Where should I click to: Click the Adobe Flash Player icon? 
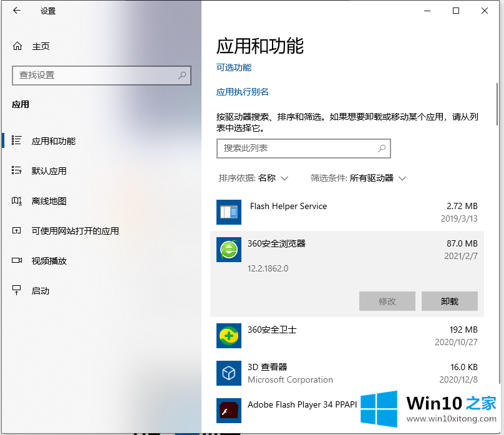(x=229, y=411)
